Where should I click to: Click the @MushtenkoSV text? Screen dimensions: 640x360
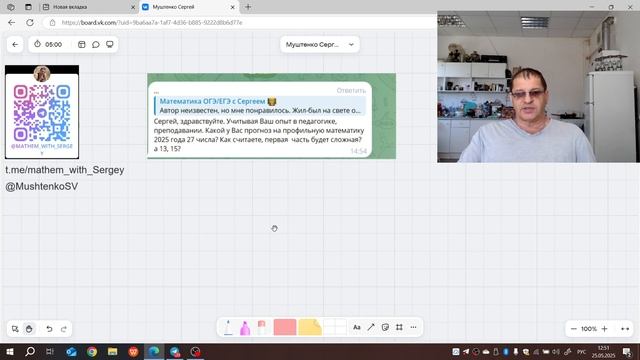pos(41,187)
